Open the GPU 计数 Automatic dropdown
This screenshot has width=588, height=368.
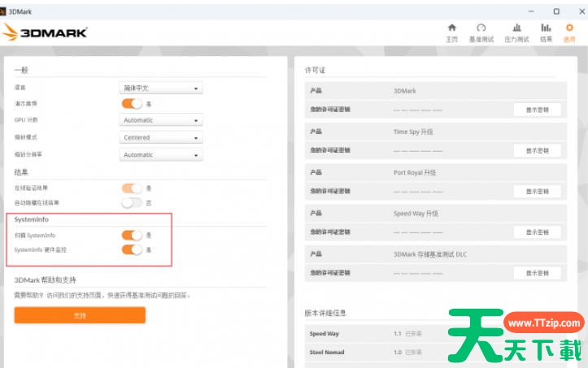coord(161,120)
